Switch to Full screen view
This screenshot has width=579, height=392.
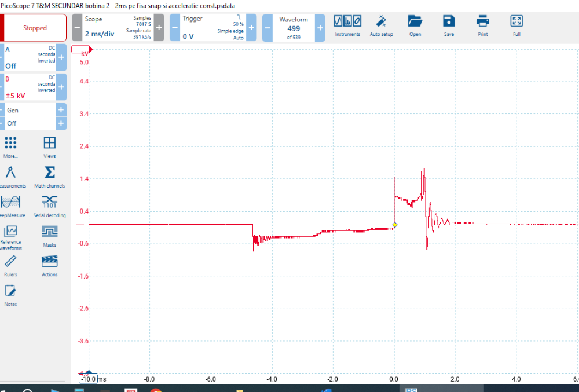pos(516,25)
